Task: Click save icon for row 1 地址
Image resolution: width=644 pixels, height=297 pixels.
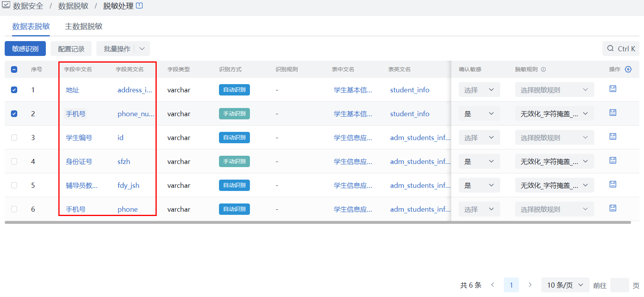Action: [x=613, y=89]
